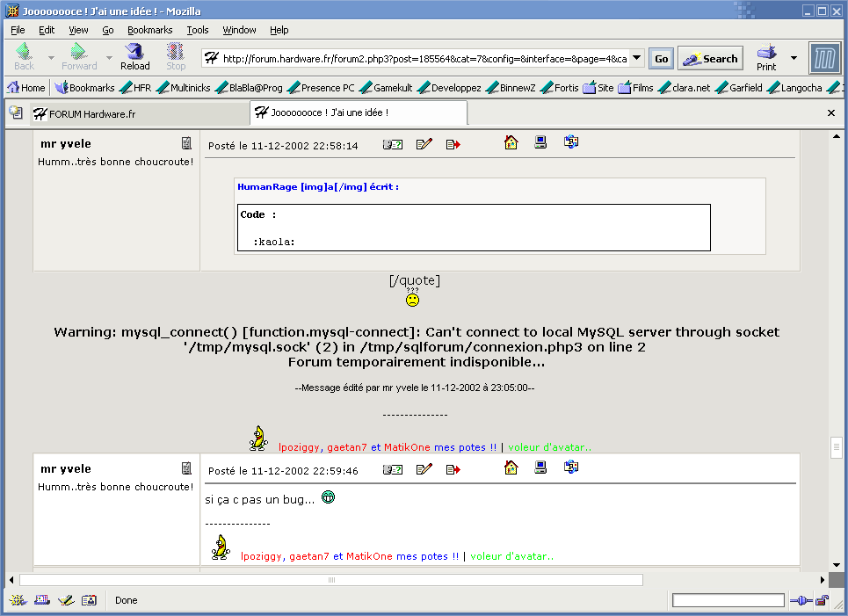Open the Print options dropdown arrow
This screenshot has width=848, height=616.
click(794, 58)
